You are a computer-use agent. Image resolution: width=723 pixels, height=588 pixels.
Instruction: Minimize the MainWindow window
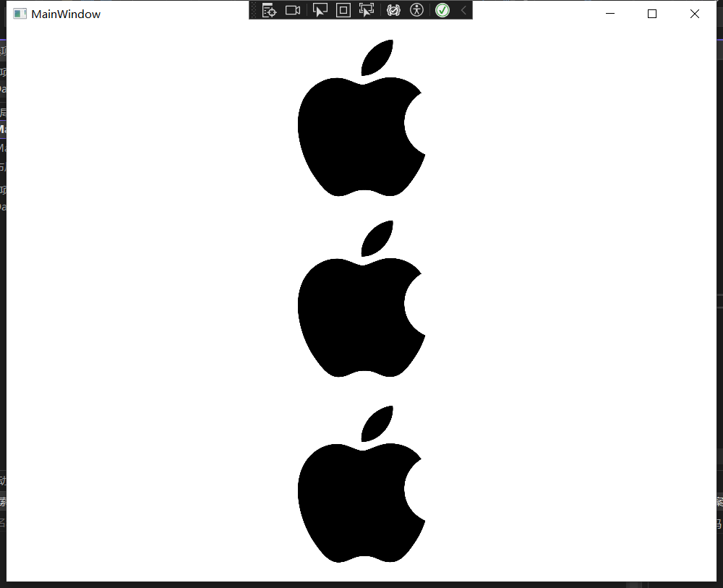click(x=610, y=14)
